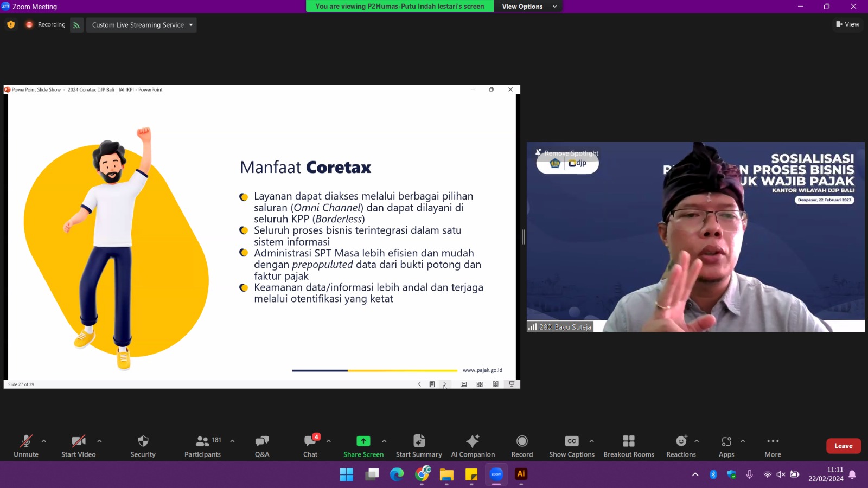This screenshot has width=868, height=488.
Task: Open Breakout Rooms
Action: 629,446
